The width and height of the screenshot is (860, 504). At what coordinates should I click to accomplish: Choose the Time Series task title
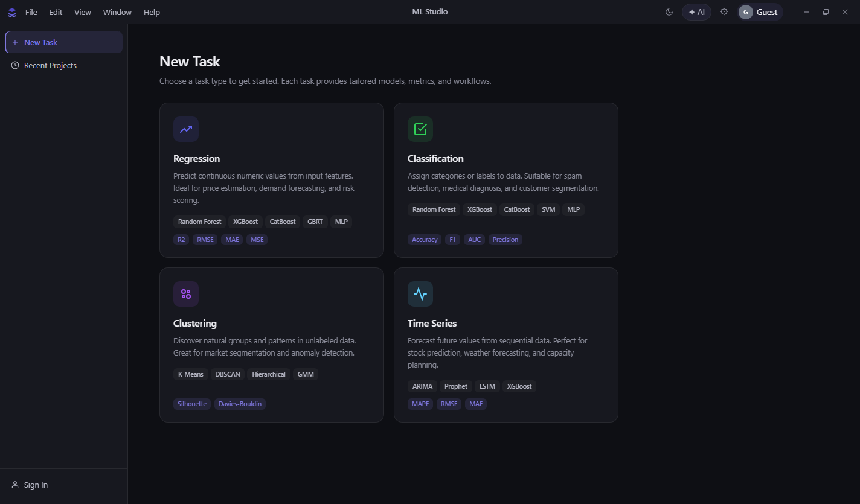(x=432, y=324)
